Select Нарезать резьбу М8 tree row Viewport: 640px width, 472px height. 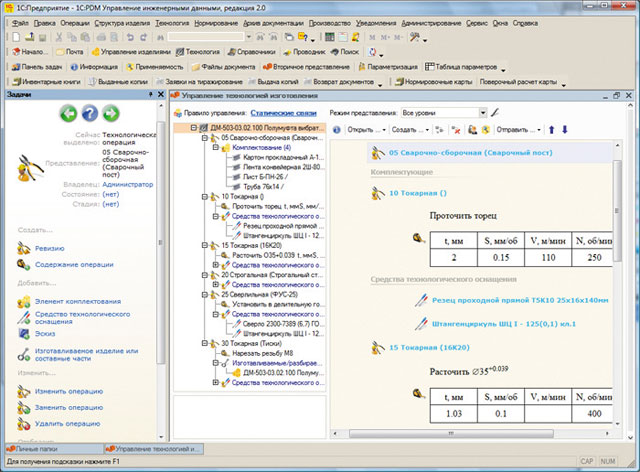(x=262, y=354)
